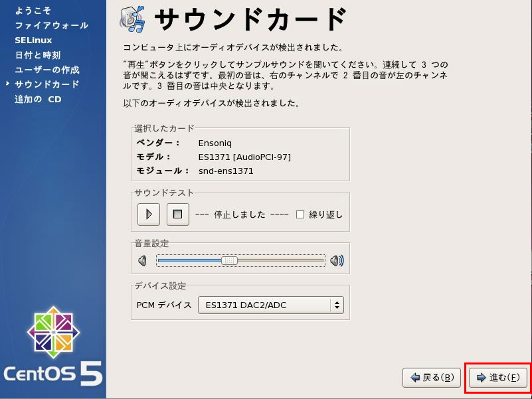Image resolution: width=532 pixels, height=399 pixels.
Task: Click the volume slider handle
Action: click(229, 260)
